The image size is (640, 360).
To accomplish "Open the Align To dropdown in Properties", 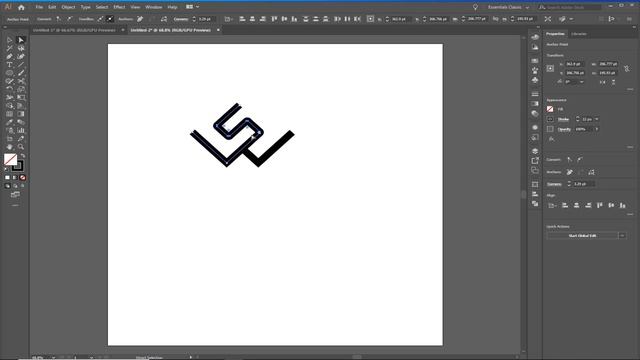I will (552, 205).
